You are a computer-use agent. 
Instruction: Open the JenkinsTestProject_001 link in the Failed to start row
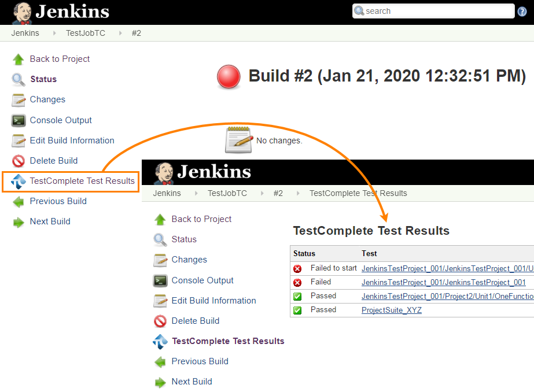coord(448,268)
